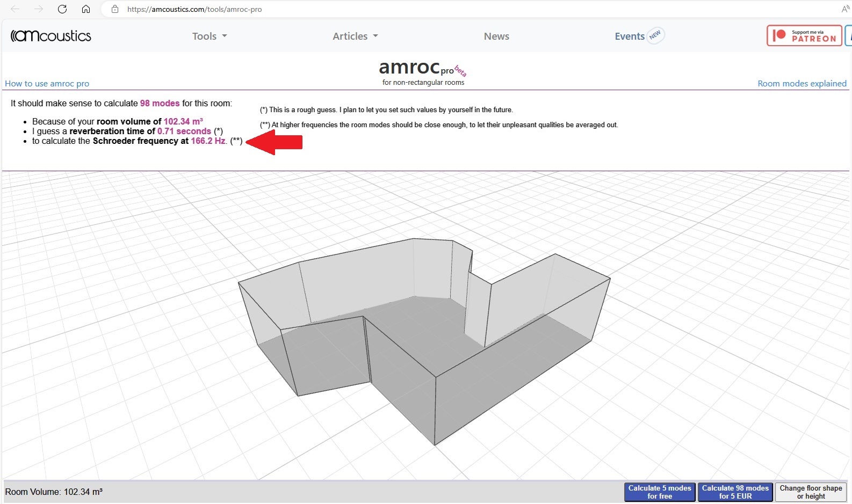
Task: Click the '166.2 Hz' Schroeder frequency value
Action: (208, 141)
